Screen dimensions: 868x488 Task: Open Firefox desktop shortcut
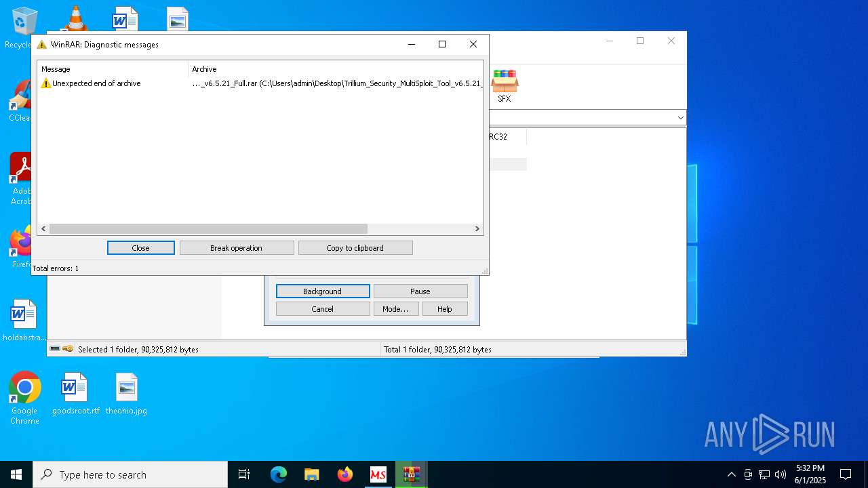22,247
